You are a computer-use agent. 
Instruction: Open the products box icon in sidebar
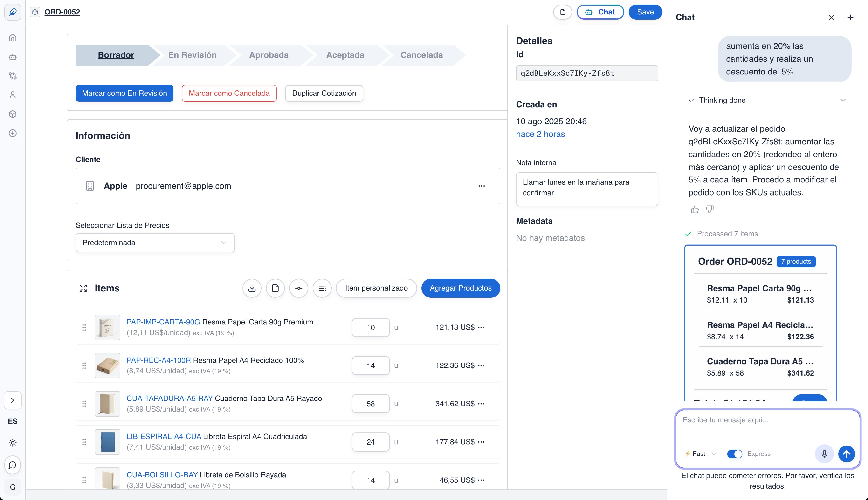tap(13, 114)
